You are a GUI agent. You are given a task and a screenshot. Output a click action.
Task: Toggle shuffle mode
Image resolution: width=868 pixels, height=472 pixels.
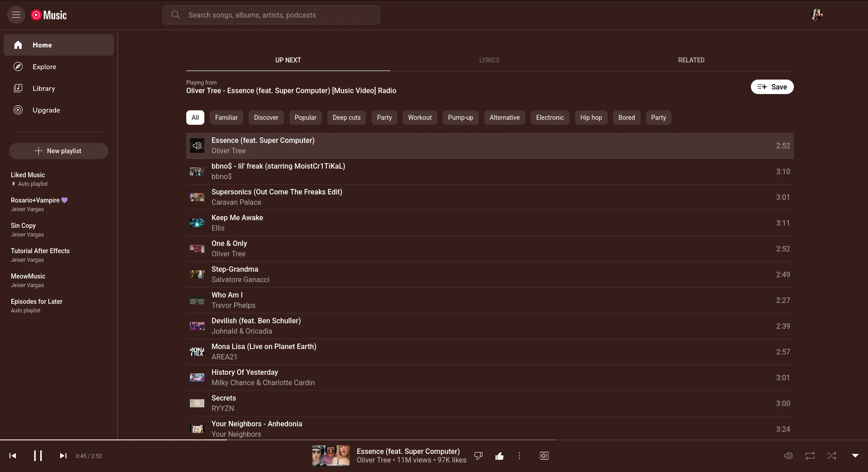832,456
